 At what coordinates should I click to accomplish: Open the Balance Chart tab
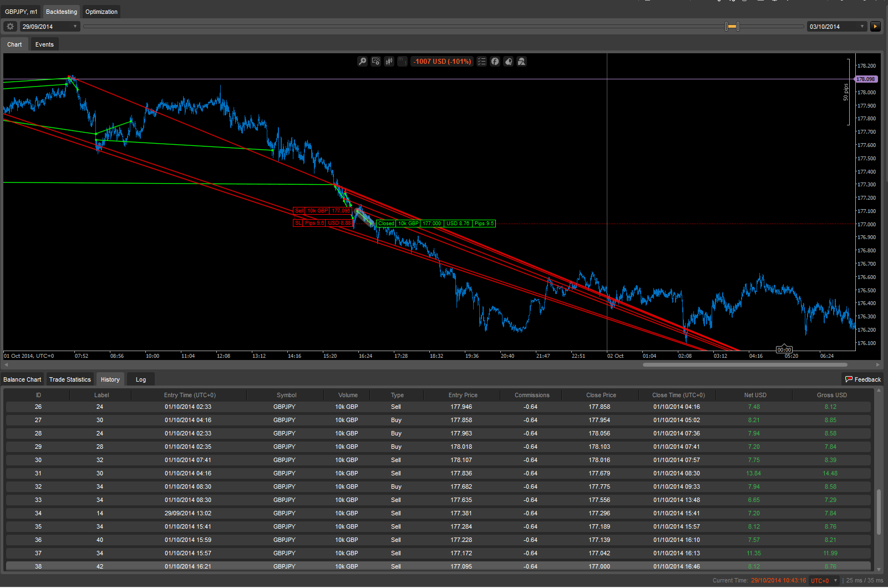point(22,379)
